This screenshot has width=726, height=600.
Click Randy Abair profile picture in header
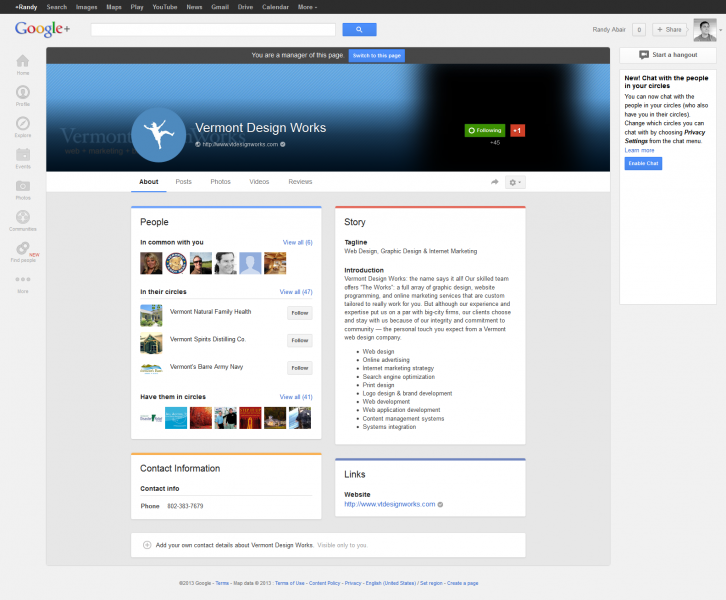(705, 30)
